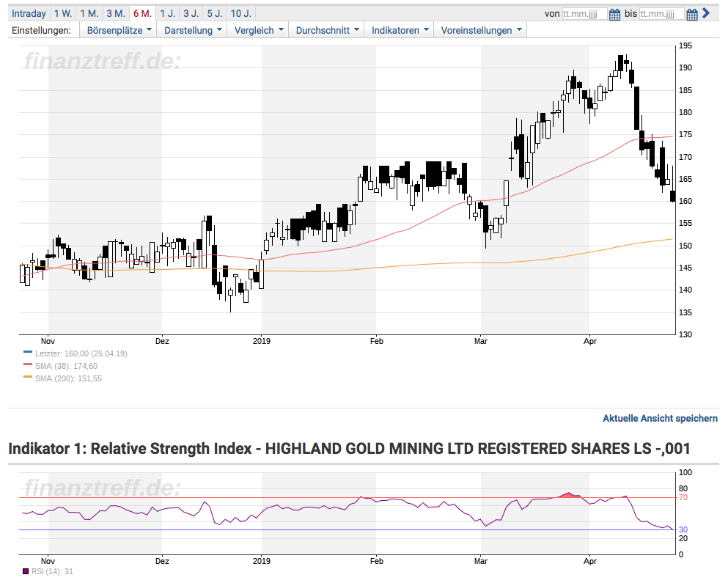Click the last black candlestick near 160
This screenshot has height=583, width=728.
[x=673, y=197]
